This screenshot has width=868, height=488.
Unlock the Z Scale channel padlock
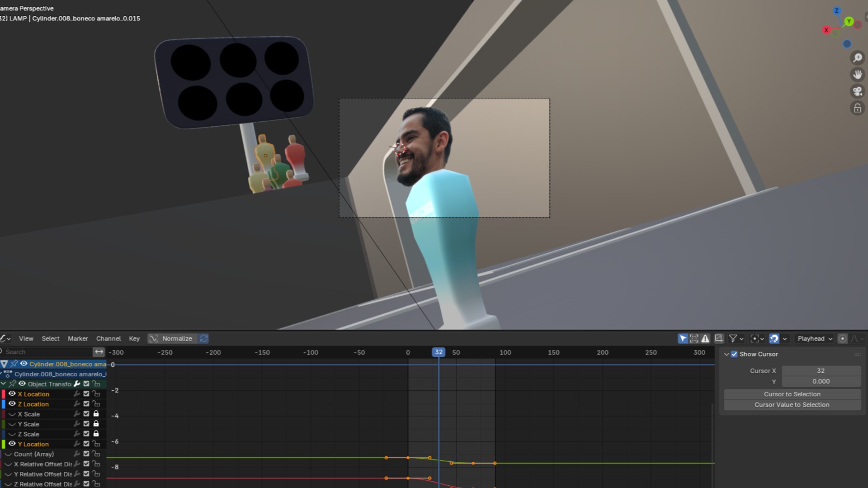click(x=96, y=434)
